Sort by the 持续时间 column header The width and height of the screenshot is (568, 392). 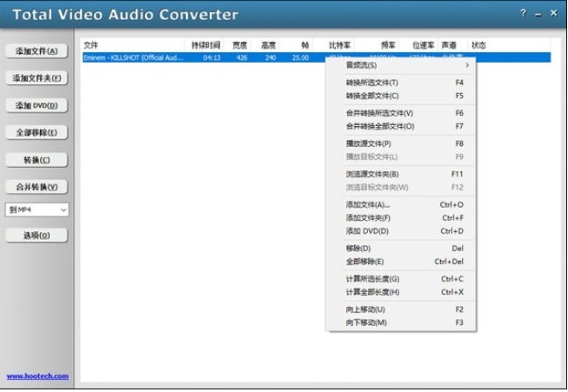[206, 44]
